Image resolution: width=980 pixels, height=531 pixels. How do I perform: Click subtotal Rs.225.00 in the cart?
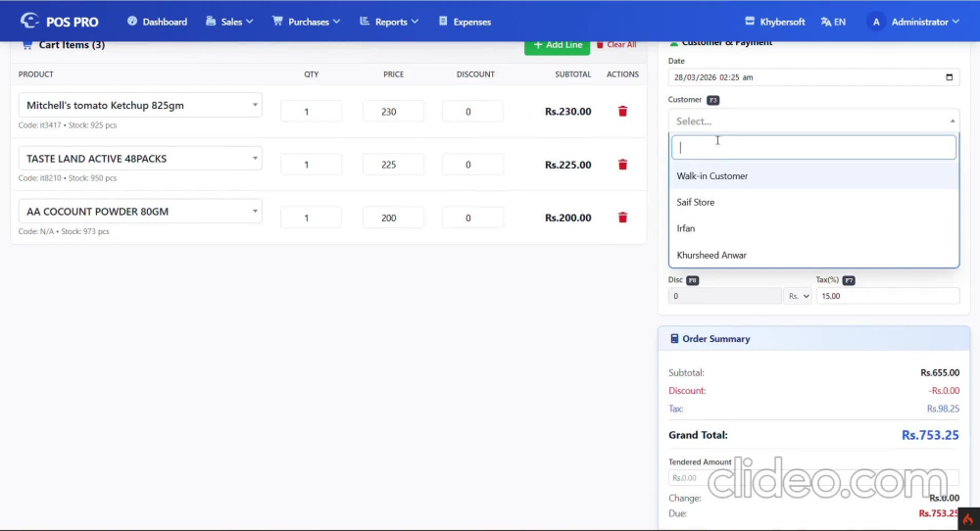(567, 165)
